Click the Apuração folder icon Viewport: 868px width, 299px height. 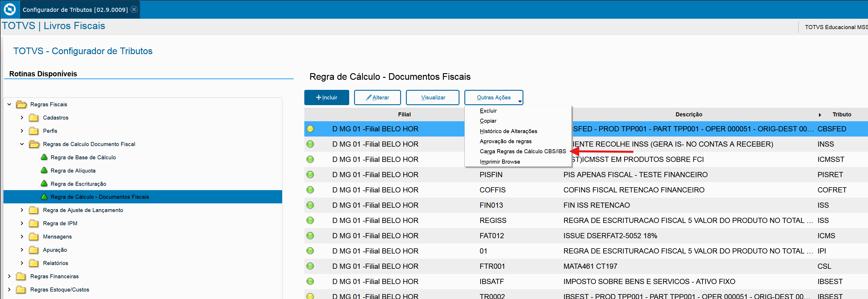click(x=34, y=250)
